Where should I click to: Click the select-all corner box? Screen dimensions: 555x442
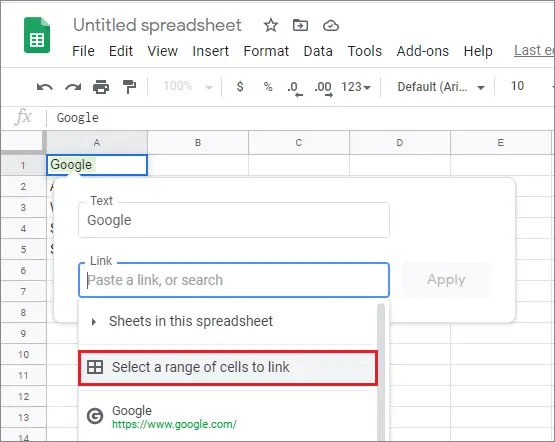click(23, 143)
